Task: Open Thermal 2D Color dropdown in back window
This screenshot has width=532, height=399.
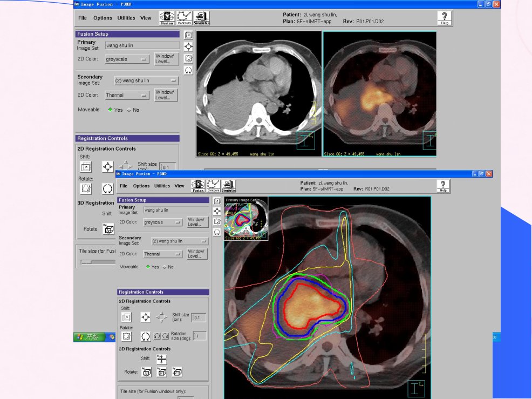Action: coord(127,95)
